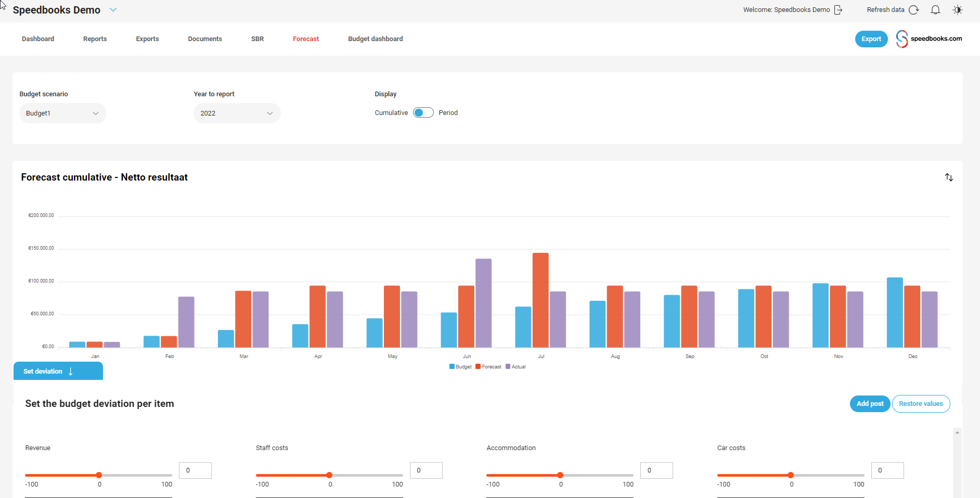Viewport: 980px width, 498px height.
Task: Switch the Cumulative/Period display toggle
Action: coord(423,113)
